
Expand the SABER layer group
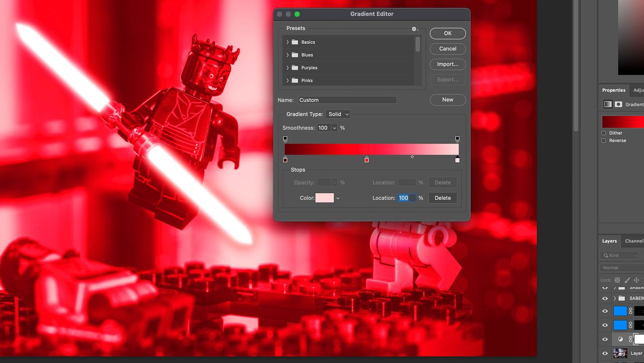pyautogui.click(x=614, y=297)
